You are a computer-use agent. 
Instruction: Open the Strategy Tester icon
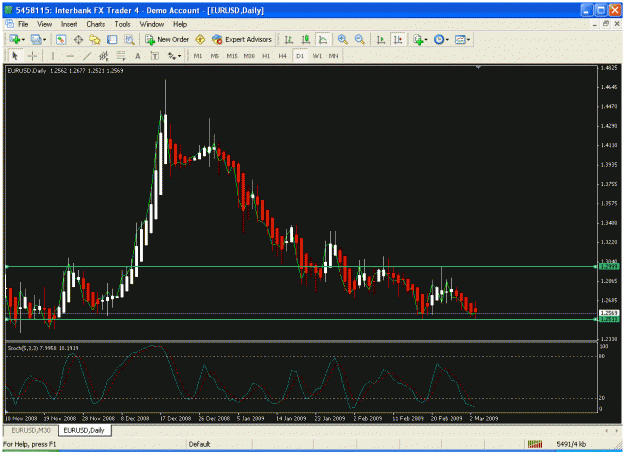point(129,39)
